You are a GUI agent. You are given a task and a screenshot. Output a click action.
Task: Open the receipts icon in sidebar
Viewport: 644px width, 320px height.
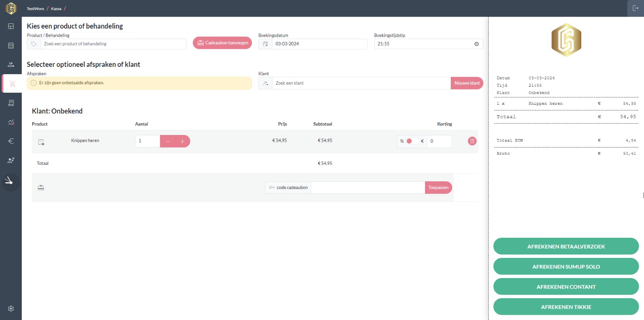coord(11,103)
